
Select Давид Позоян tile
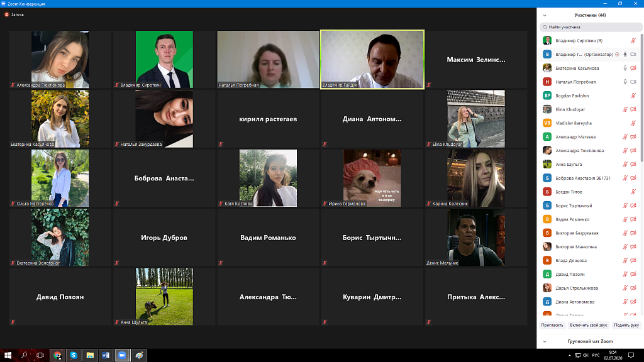60,297
